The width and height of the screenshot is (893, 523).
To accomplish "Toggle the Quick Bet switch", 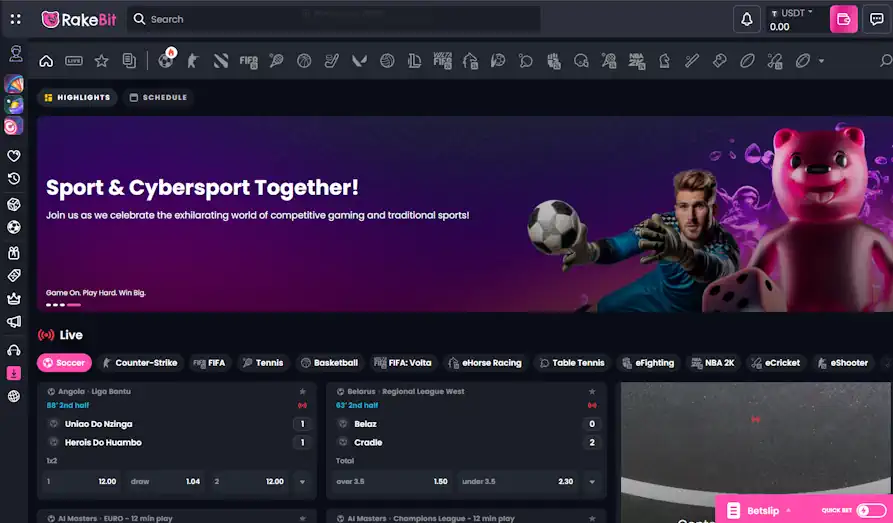I will 871,510.
